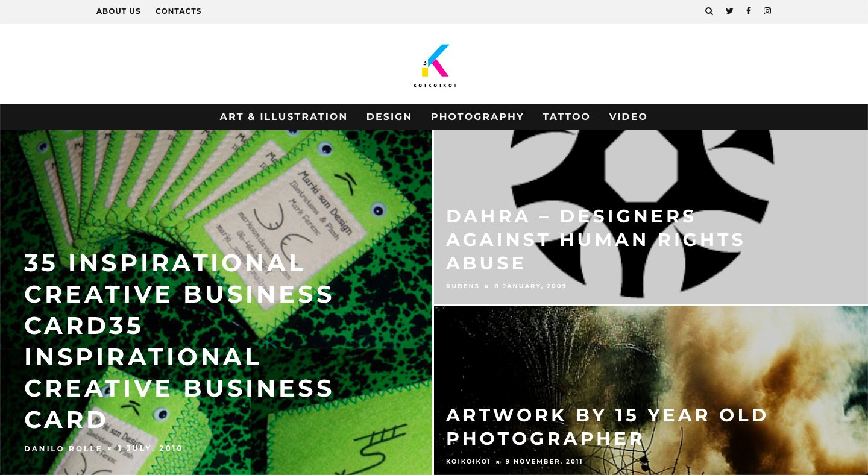Open the Tattoo category
This screenshot has width=868, height=475.
pyautogui.click(x=566, y=117)
